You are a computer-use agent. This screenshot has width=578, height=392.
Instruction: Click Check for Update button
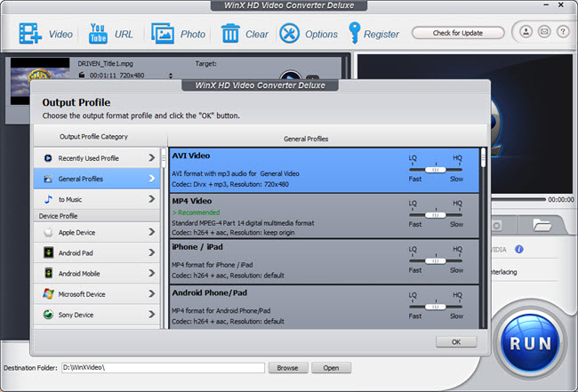click(x=458, y=33)
